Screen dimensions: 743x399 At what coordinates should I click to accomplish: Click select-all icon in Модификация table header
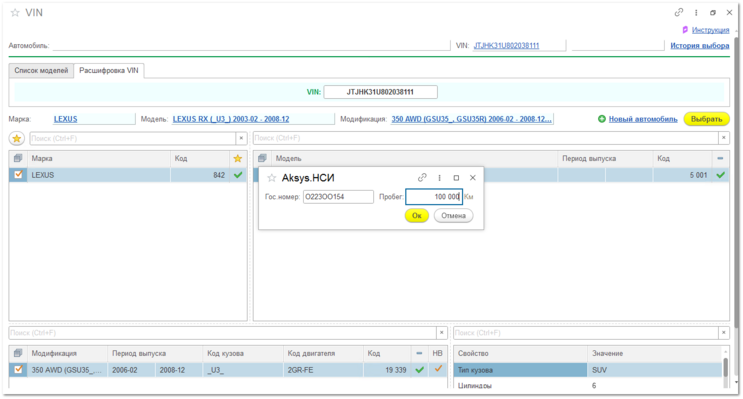pyautogui.click(x=18, y=353)
